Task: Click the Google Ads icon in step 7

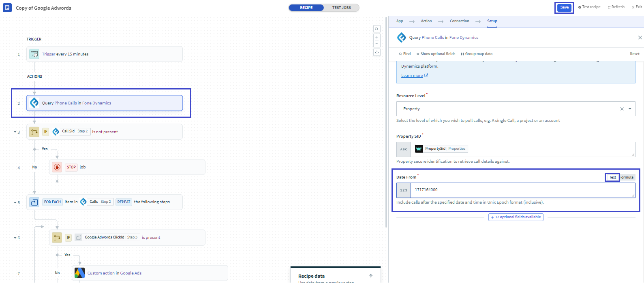Action: 79,273
